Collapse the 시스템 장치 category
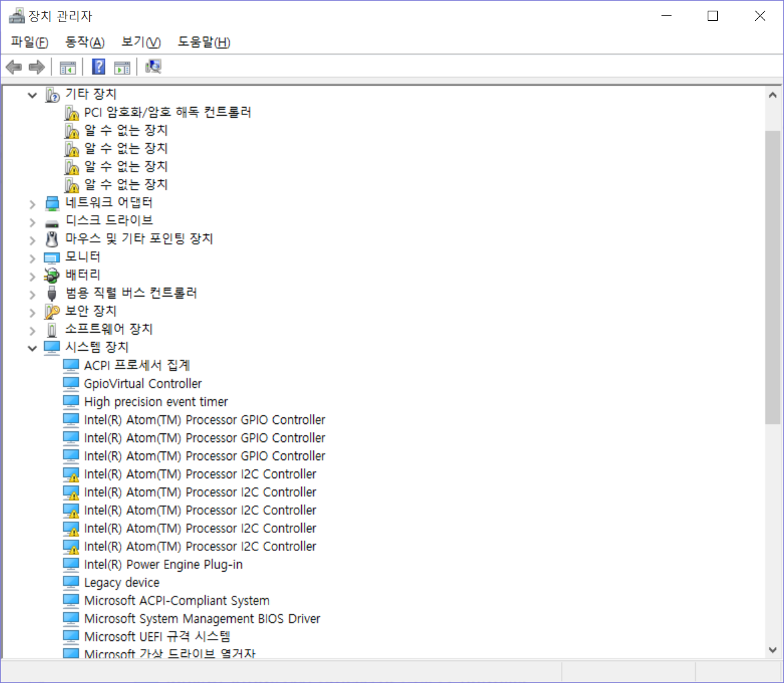784x683 pixels. pos(33,348)
